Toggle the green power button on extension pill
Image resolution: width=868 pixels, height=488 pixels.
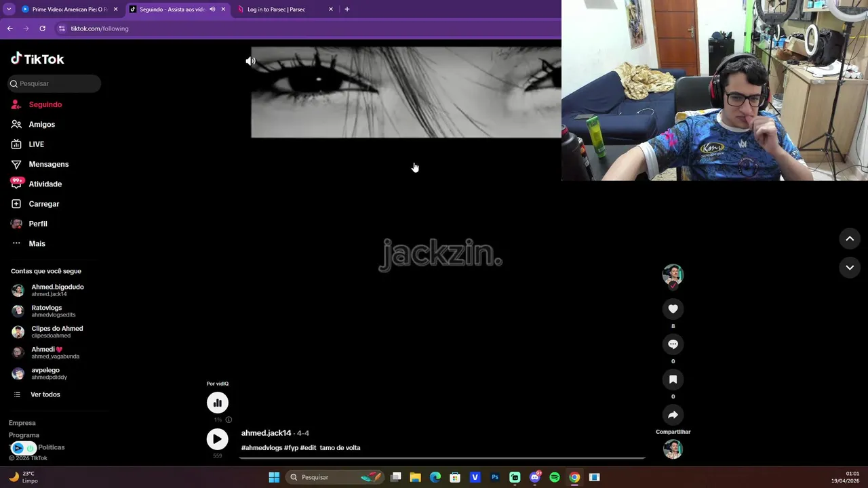tap(31, 448)
